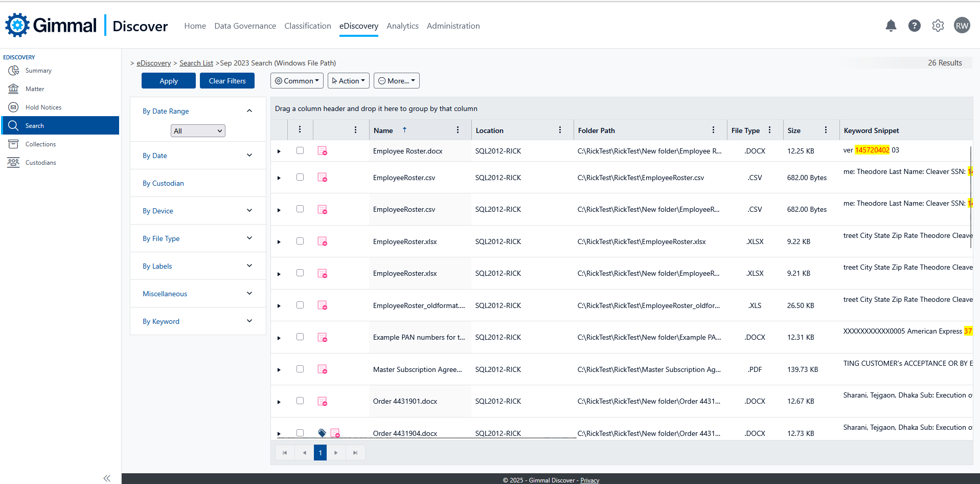The height and width of the screenshot is (484, 980).
Task: Open Collections in the left sidebar
Action: (40, 144)
